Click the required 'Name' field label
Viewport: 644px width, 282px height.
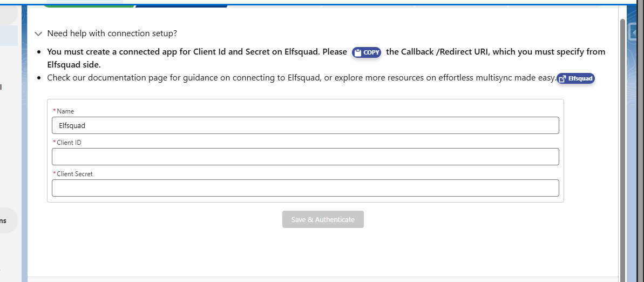click(65, 111)
